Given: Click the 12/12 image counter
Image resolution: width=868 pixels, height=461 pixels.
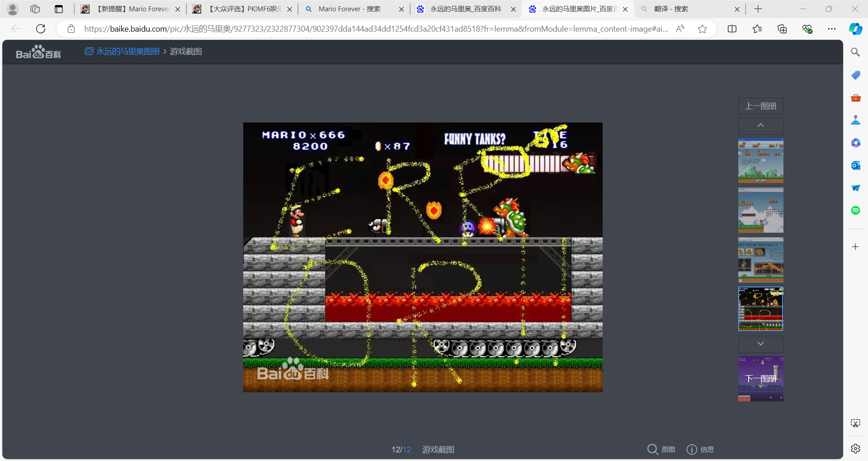Looking at the screenshot, I should click(x=401, y=450).
